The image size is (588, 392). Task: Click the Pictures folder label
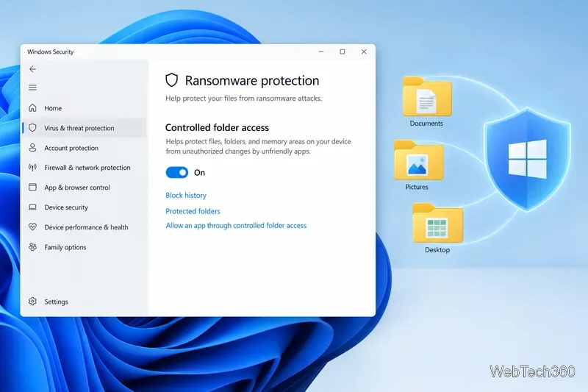pos(417,186)
